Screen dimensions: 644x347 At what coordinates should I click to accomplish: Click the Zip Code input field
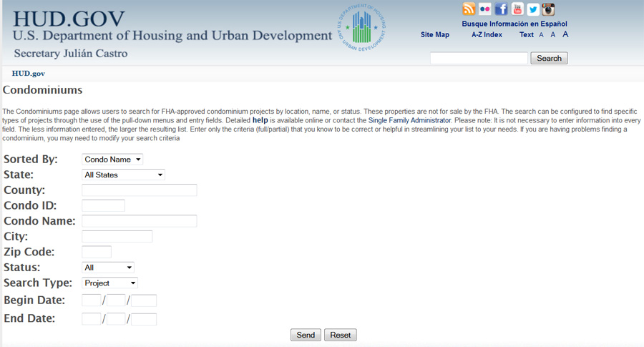97,252
